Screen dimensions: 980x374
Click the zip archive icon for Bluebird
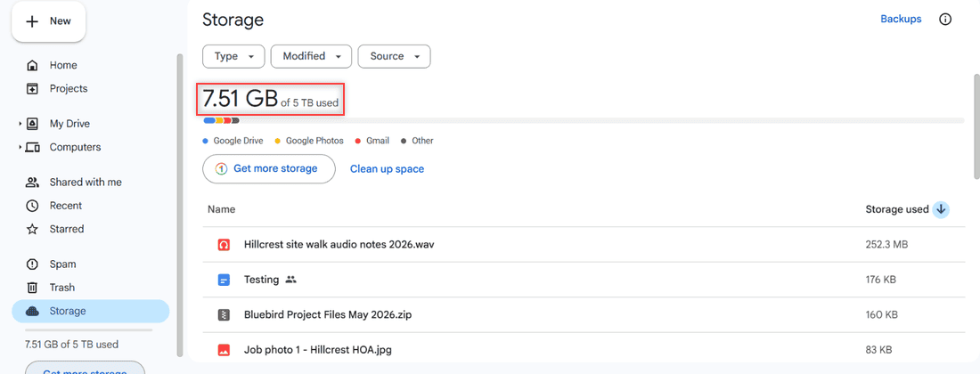[x=224, y=314]
